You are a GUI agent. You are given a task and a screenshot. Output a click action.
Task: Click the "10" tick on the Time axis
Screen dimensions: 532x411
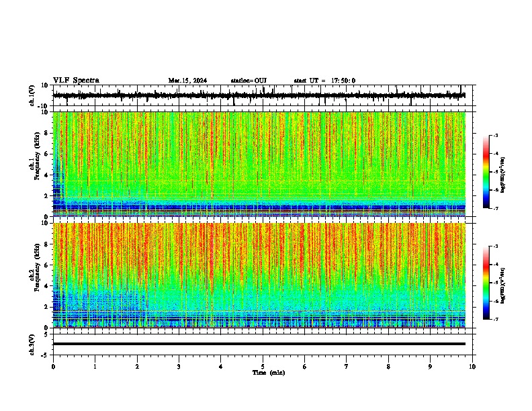point(472,367)
